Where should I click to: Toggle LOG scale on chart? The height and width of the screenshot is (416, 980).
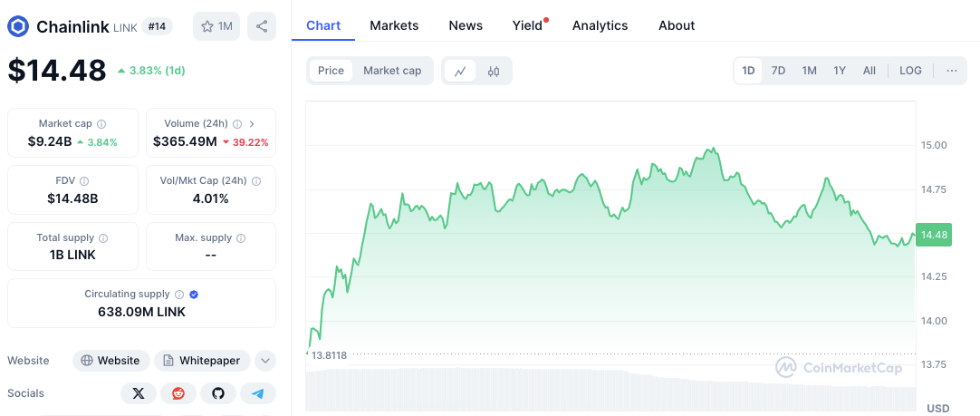point(910,71)
